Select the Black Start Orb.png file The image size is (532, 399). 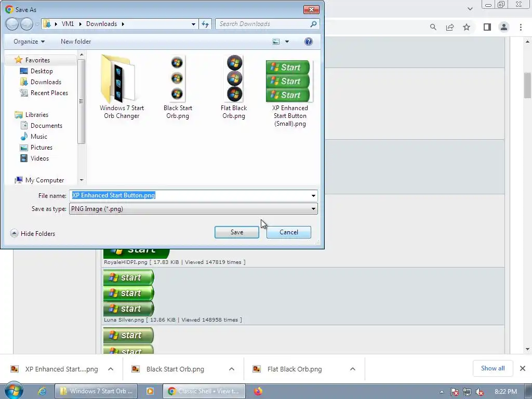pos(178,87)
